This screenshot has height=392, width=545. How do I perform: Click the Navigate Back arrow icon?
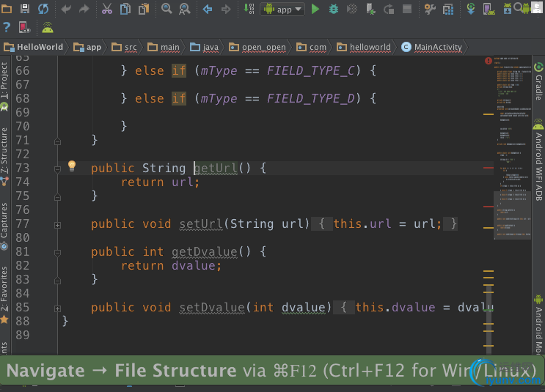(x=208, y=9)
